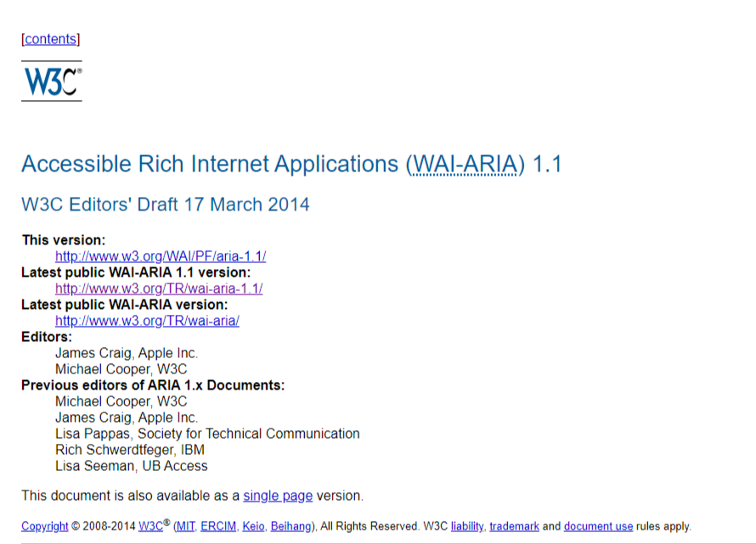Open the Keio link
Screen dimensions: 756x544
point(253,527)
